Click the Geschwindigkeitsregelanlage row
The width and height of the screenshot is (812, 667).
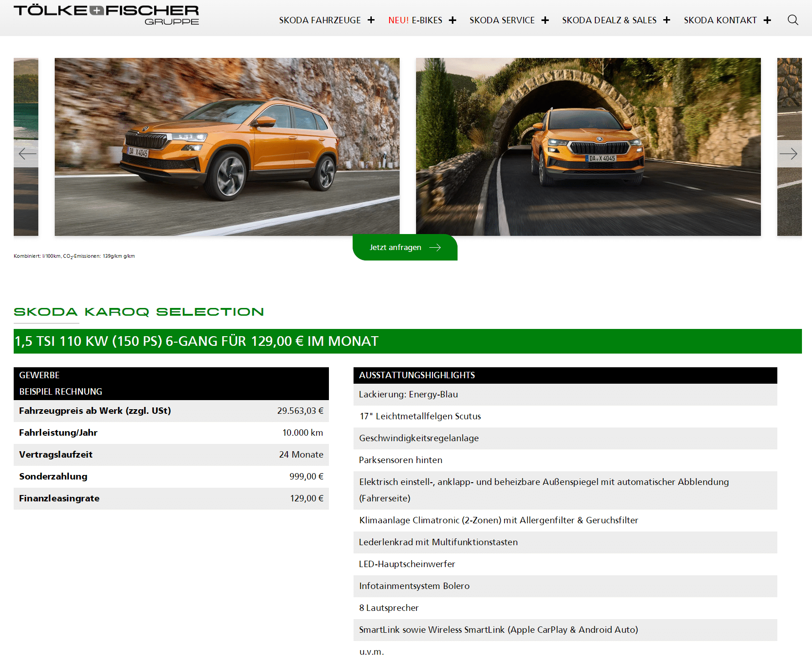565,438
